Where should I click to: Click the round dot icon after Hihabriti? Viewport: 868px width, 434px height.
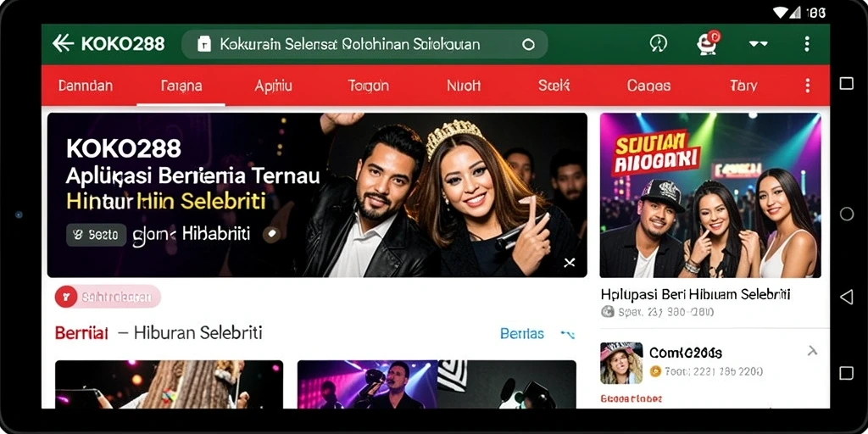point(270,234)
